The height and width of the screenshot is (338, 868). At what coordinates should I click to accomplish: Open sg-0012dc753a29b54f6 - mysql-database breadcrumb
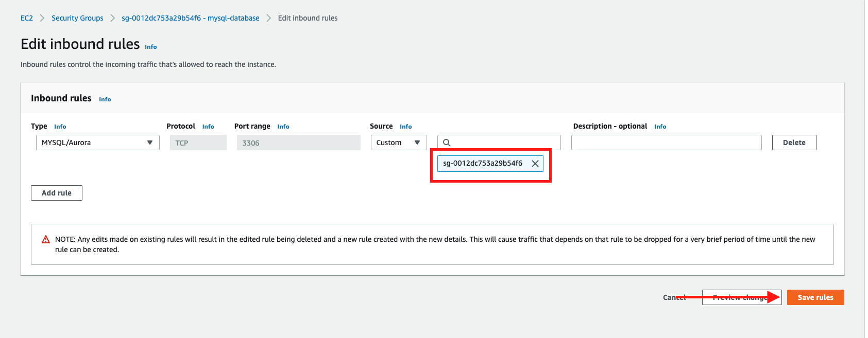pos(191,18)
